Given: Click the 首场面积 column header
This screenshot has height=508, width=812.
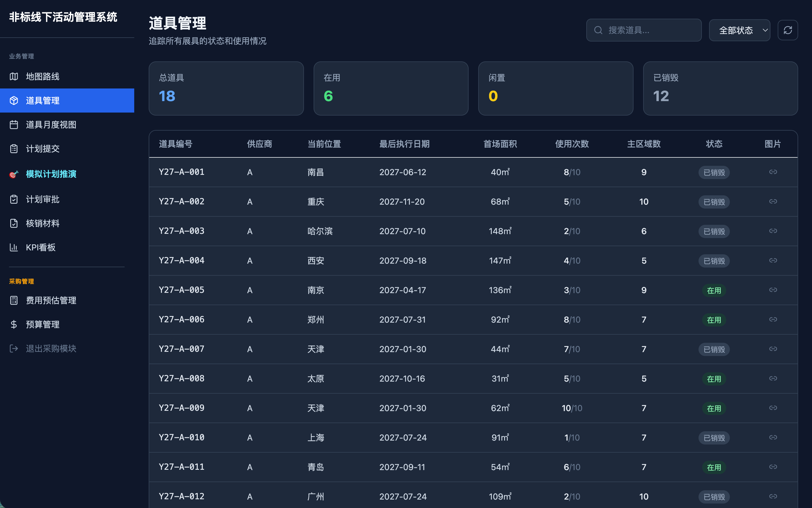Looking at the screenshot, I should (x=500, y=144).
